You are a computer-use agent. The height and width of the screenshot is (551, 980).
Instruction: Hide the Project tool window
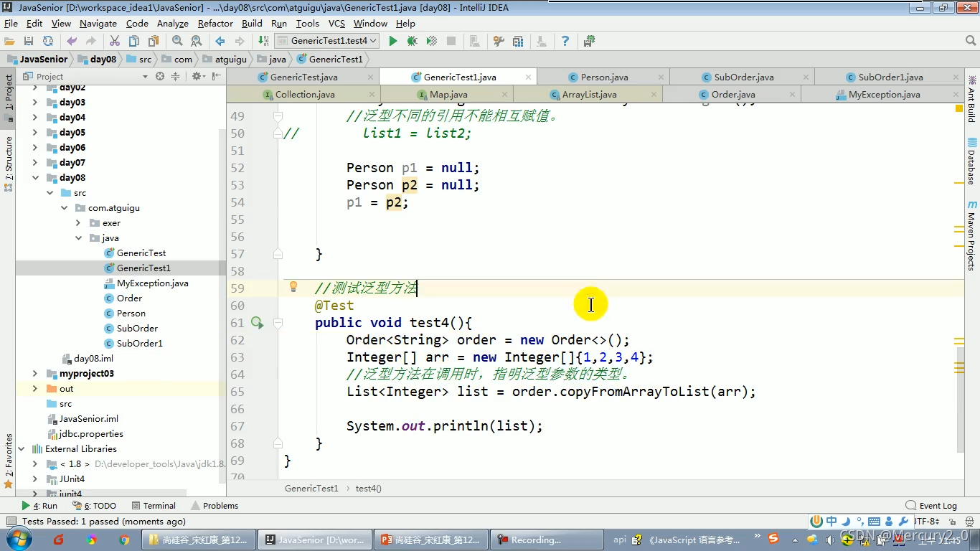[217, 76]
